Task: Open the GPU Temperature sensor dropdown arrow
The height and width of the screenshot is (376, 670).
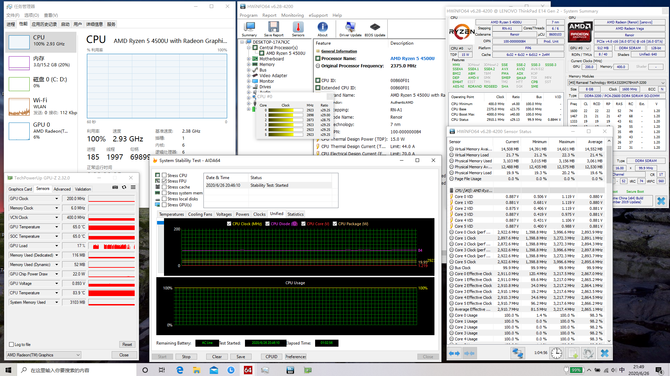Action: click(x=56, y=227)
